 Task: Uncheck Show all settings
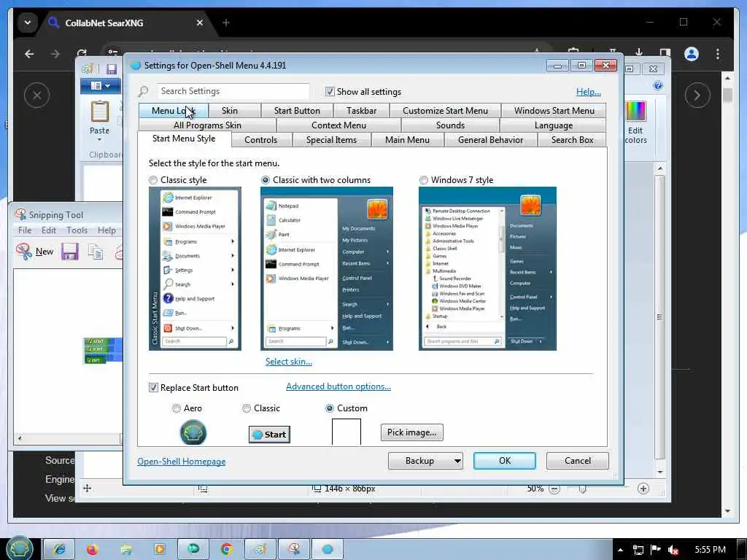pos(330,91)
